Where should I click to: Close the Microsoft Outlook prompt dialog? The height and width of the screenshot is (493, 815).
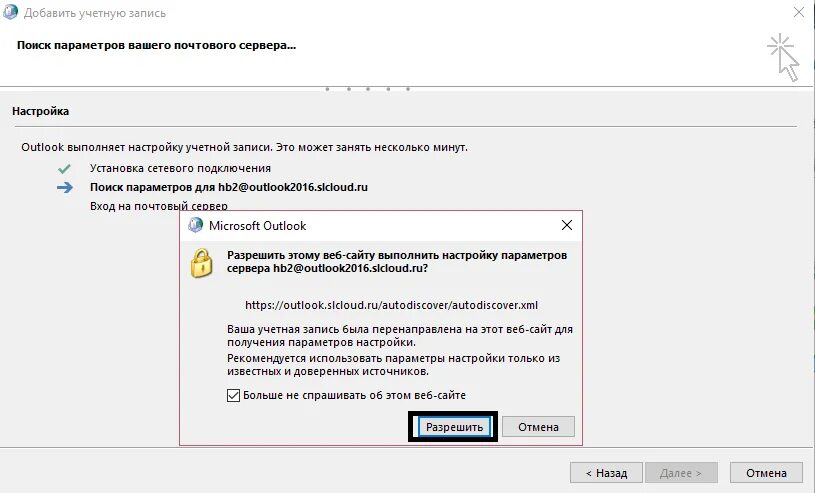pos(567,225)
